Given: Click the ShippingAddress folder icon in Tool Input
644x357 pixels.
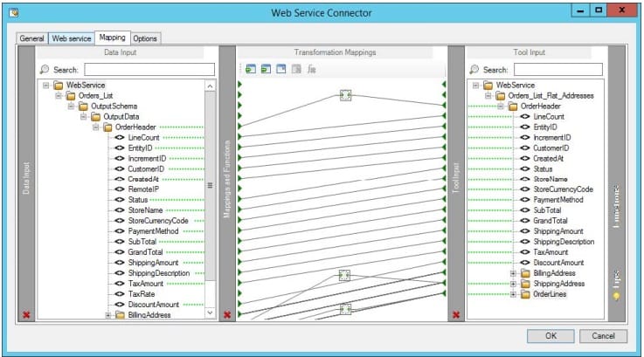Looking at the screenshot, I should 525,284.
